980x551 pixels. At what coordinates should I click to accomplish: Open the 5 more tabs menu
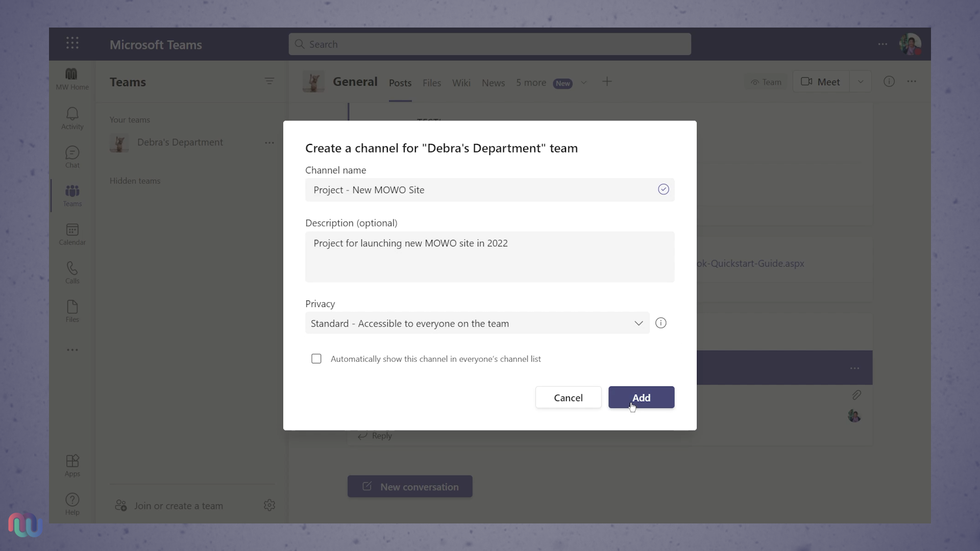point(531,83)
